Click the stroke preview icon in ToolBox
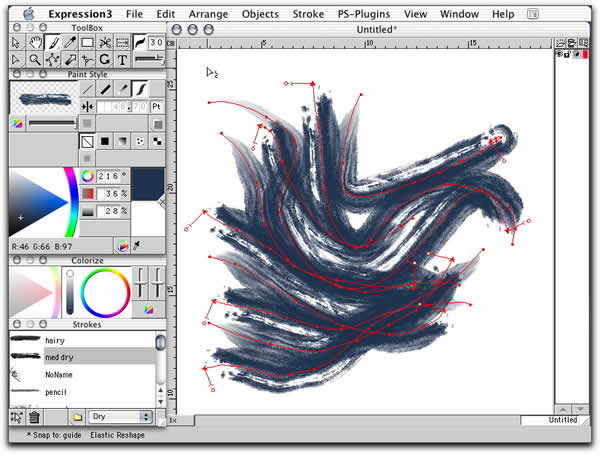The image size is (600, 454). pyautogui.click(x=140, y=42)
